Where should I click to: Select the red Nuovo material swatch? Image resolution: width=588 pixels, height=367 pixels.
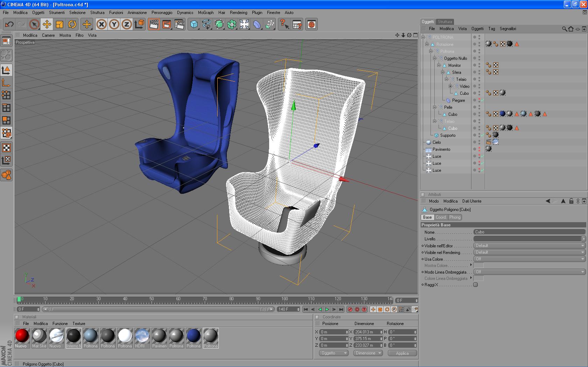tap(22, 336)
